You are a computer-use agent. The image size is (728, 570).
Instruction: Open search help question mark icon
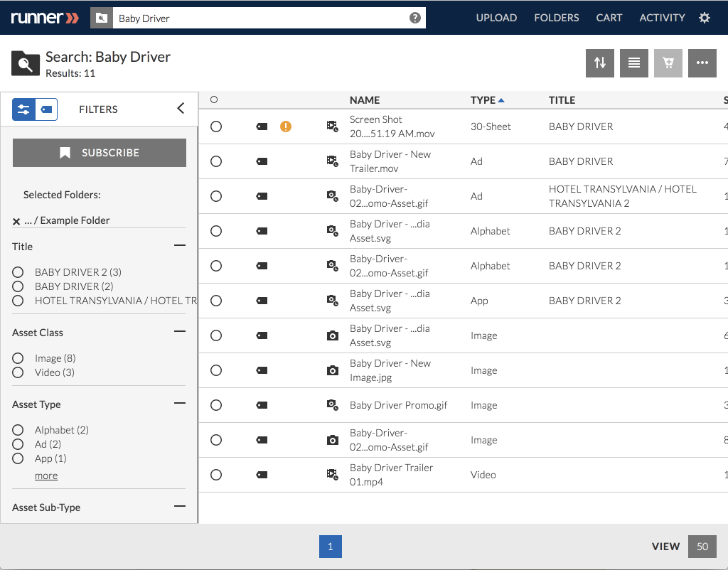pyautogui.click(x=414, y=18)
